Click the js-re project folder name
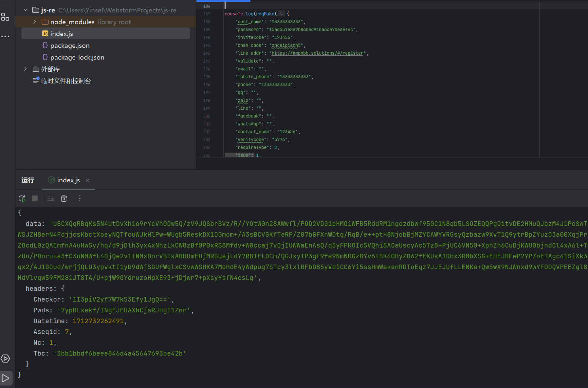Screen dimensions: 588x388 pyautogui.click(x=48, y=10)
